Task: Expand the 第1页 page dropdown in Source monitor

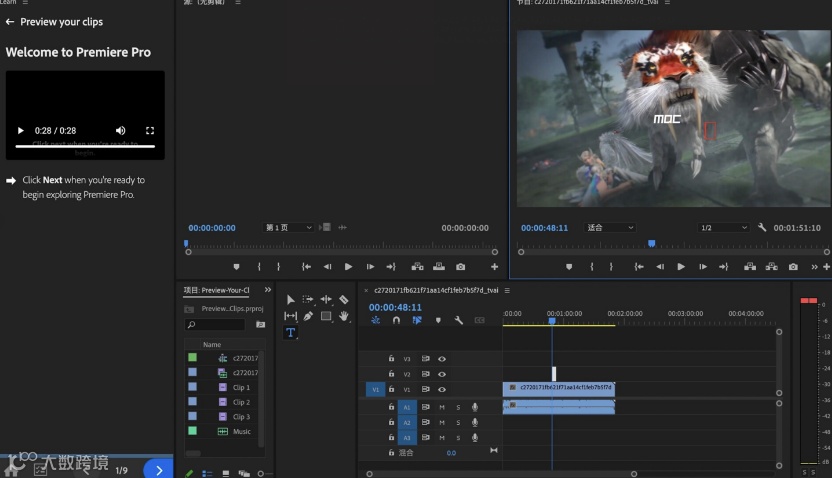Action: 289,228
